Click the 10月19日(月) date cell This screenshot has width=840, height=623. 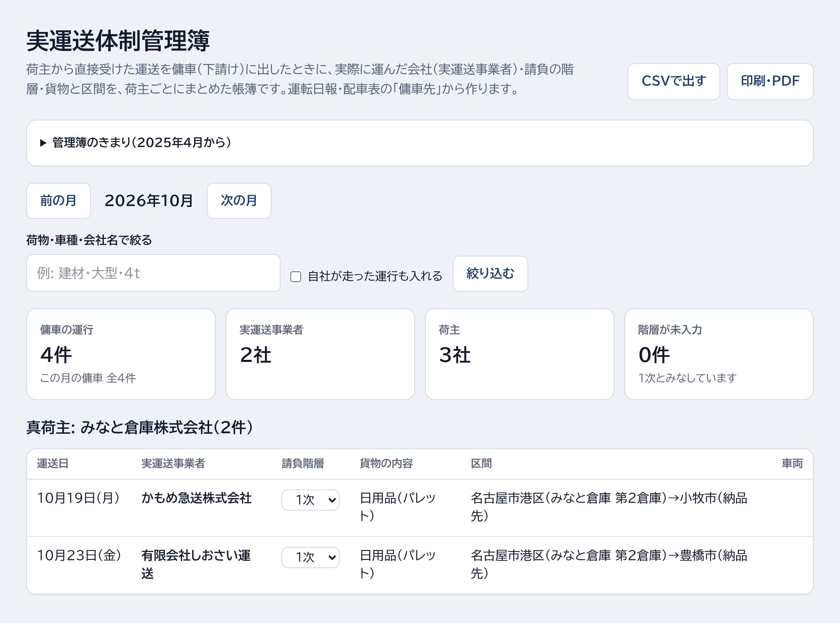[x=78, y=498]
